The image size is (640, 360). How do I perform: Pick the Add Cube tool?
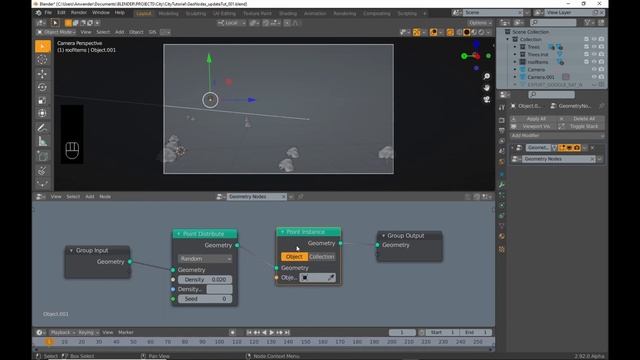(42, 156)
